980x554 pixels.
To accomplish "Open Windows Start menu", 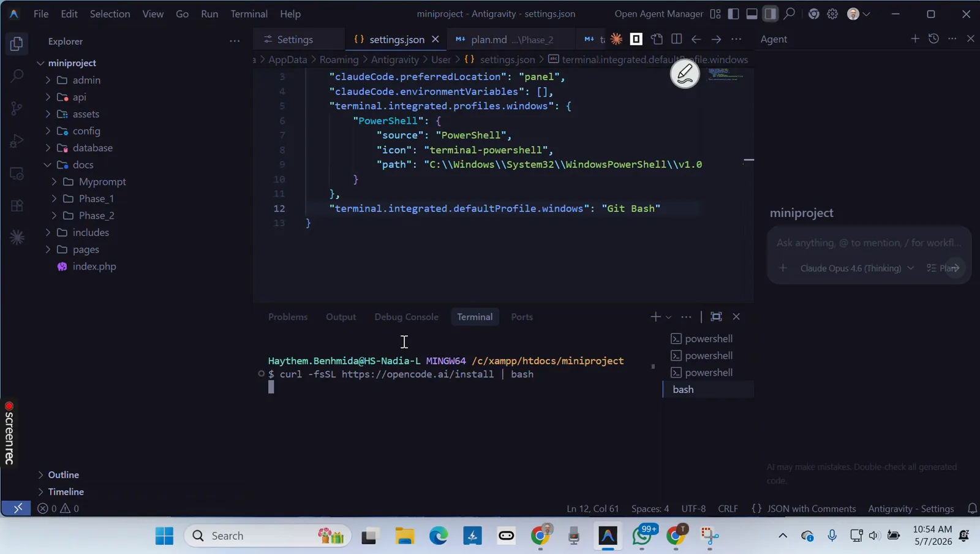I will [x=164, y=536].
